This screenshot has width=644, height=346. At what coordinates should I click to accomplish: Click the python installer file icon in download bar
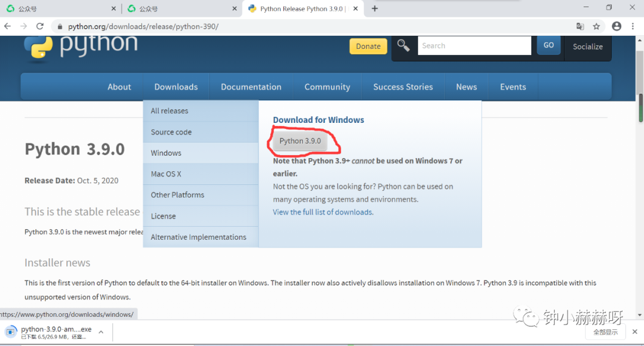coord(11,332)
